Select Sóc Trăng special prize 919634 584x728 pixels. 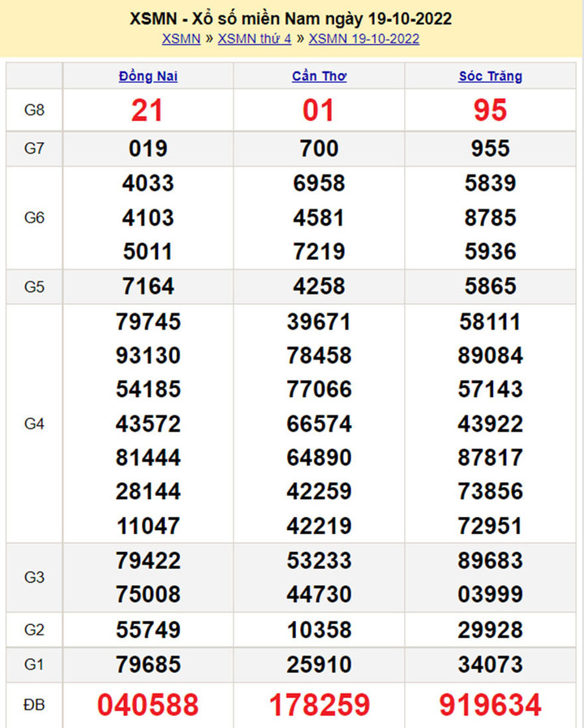[x=490, y=704]
